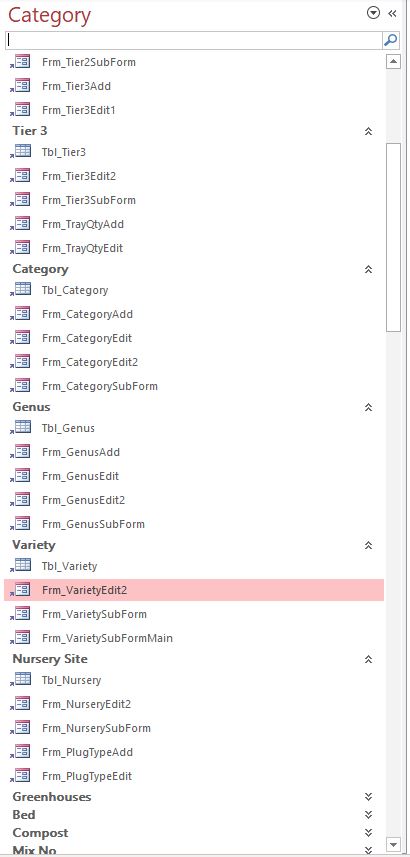Select Frm_VarietySubFormMain in the list

click(x=194, y=638)
